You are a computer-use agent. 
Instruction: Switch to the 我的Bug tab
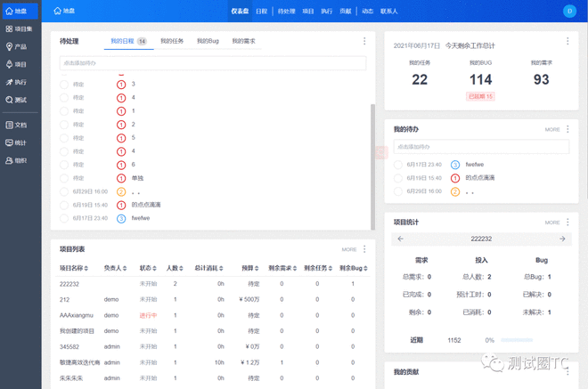(207, 41)
